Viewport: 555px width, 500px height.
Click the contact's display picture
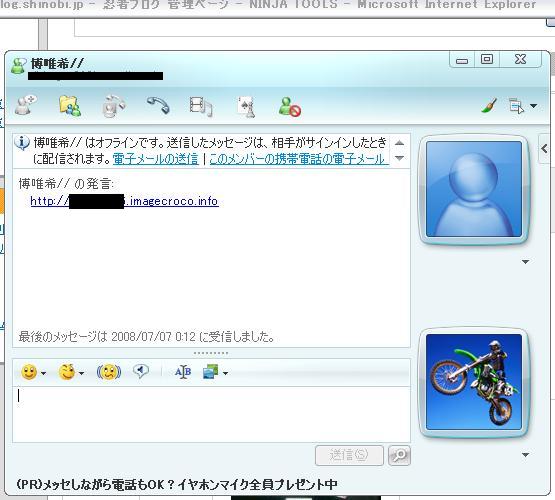click(474, 189)
